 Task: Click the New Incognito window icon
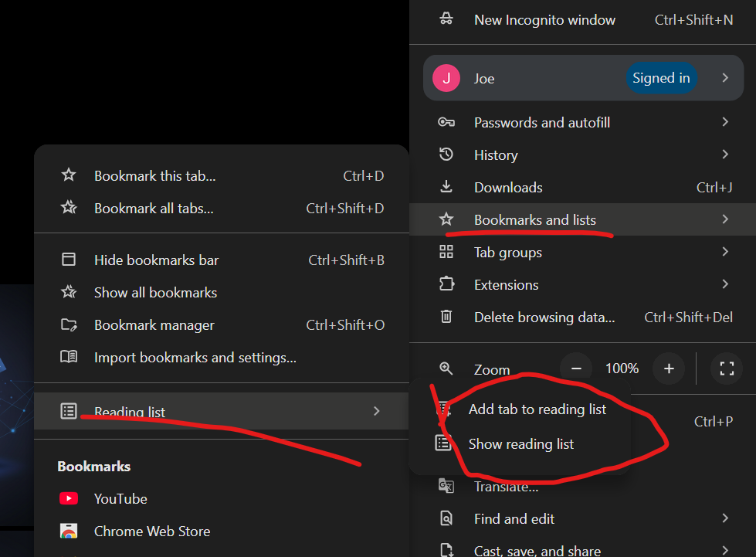(446, 20)
